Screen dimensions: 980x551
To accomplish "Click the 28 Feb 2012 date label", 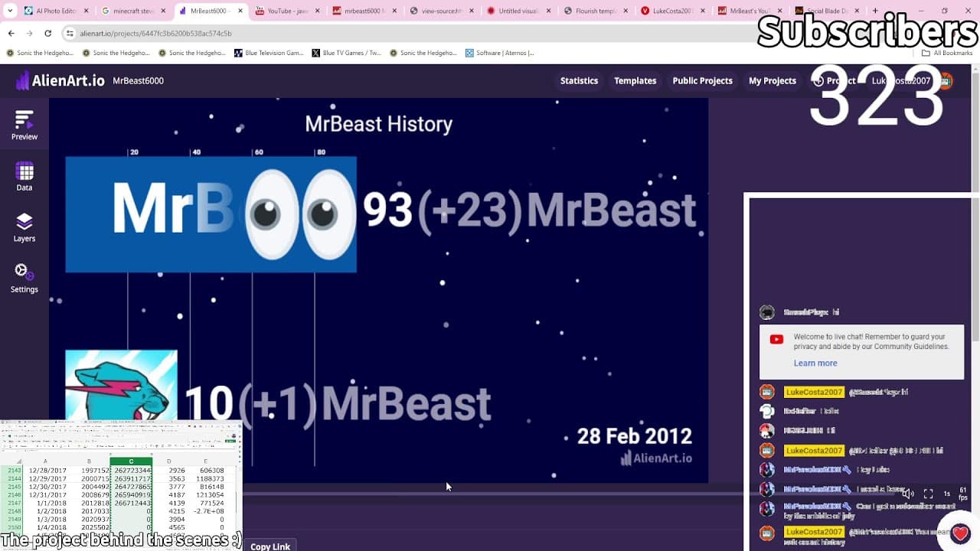I will click(x=635, y=436).
